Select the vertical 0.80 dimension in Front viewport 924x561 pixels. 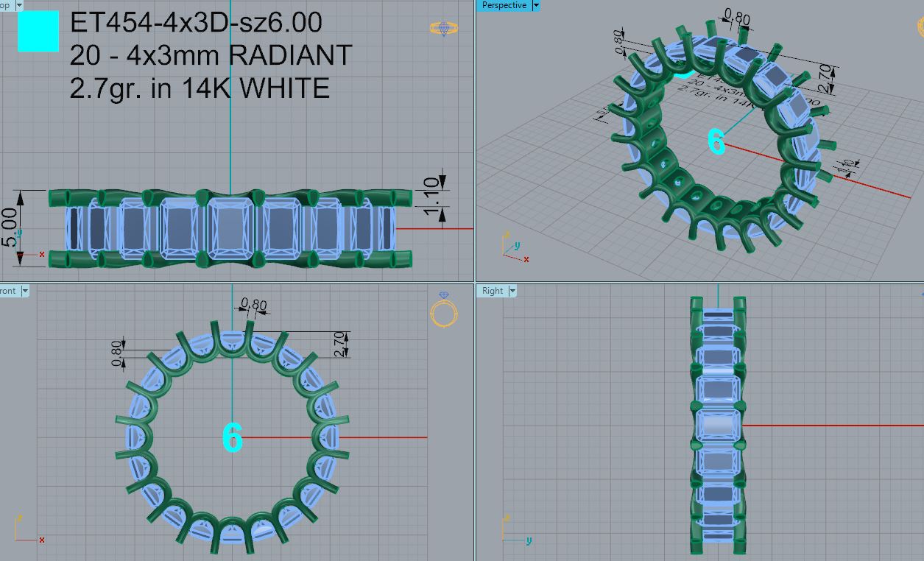pyautogui.click(x=116, y=352)
